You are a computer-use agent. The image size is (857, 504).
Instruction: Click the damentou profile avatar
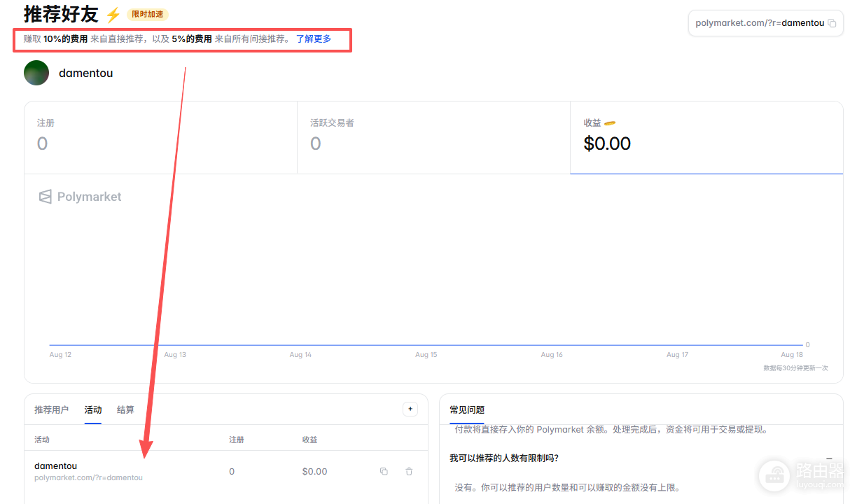pyautogui.click(x=36, y=73)
